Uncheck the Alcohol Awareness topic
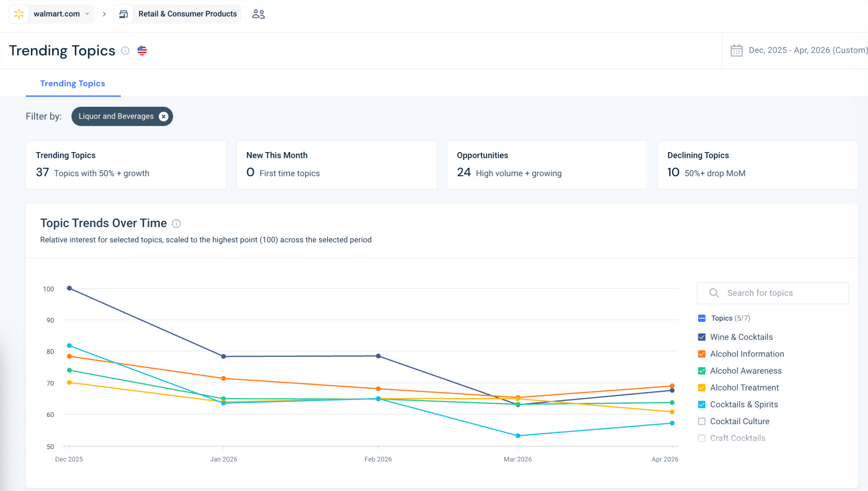Image resolution: width=868 pixels, height=491 pixels. 702,371
